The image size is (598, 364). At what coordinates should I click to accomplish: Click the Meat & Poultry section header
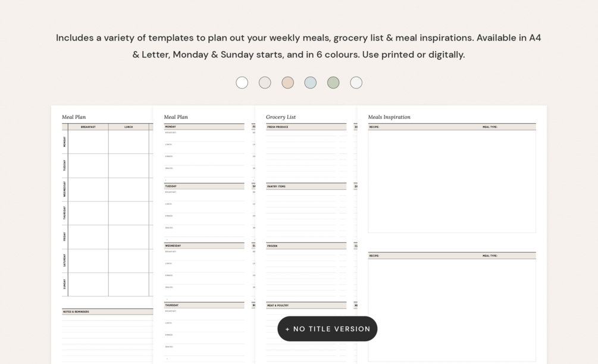pyautogui.click(x=278, y=305)
